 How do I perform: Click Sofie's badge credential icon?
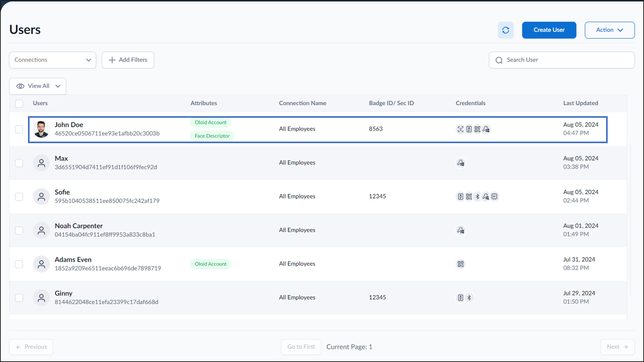click(461, 196)
